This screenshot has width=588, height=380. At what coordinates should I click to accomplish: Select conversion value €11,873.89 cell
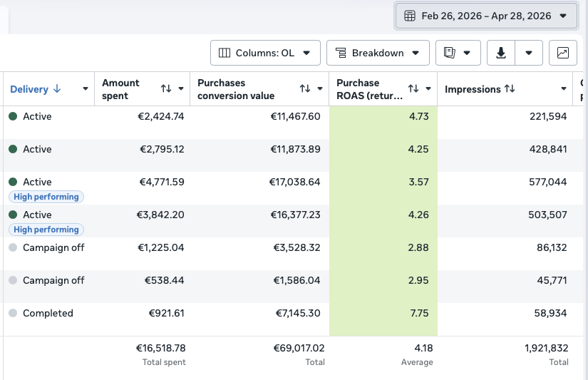coord(296,149)
